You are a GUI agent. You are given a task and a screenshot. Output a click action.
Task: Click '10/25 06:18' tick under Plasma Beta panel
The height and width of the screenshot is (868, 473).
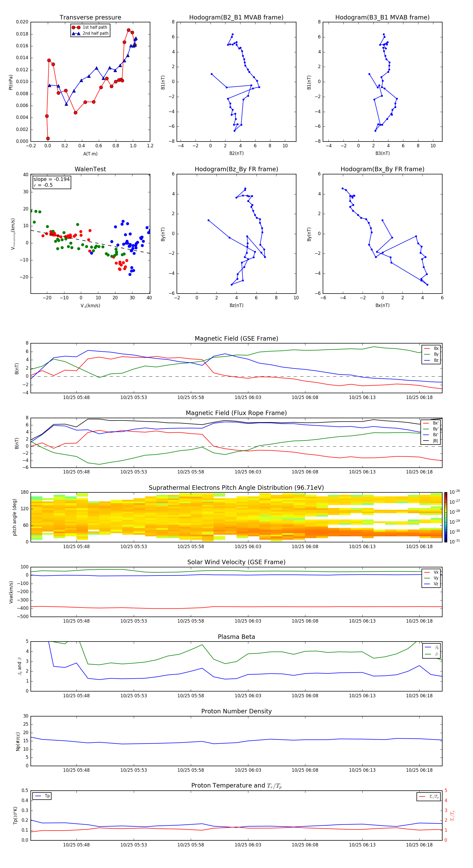(x=419, y=696)
